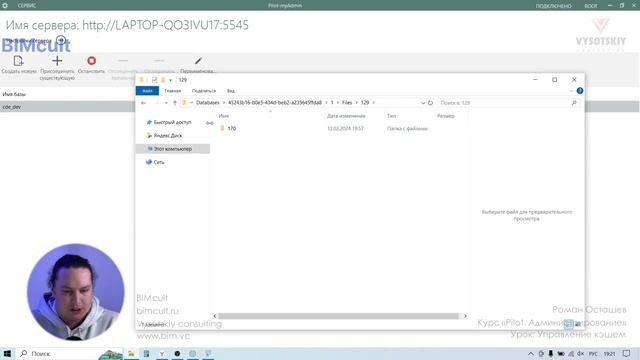Click Explorer back navigation arrow
The width and height of the screenshot is (640, 360).
click(143, 103)
